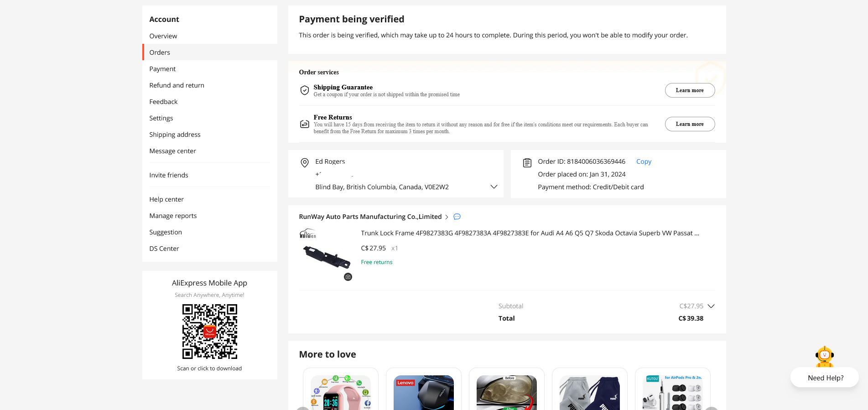
Task: Click Learn more for Shipping Guarantee
Action: (x=689, y=90)
